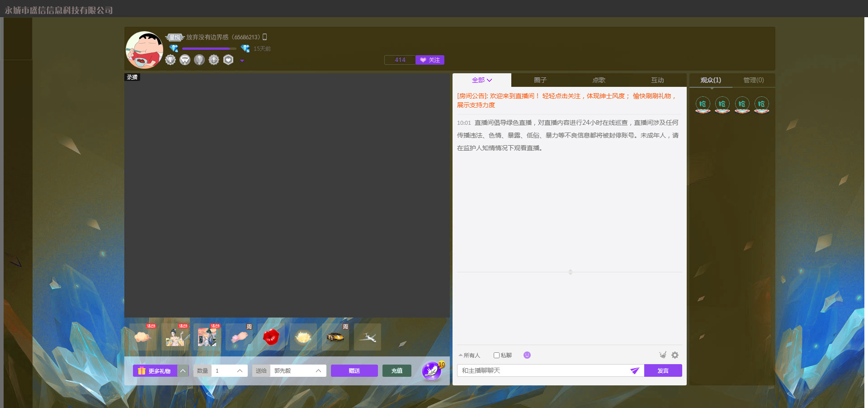The width and height of the screenshot is (868, 408).
Task: Click the trophy badge under streamer name
Action: 170,60
